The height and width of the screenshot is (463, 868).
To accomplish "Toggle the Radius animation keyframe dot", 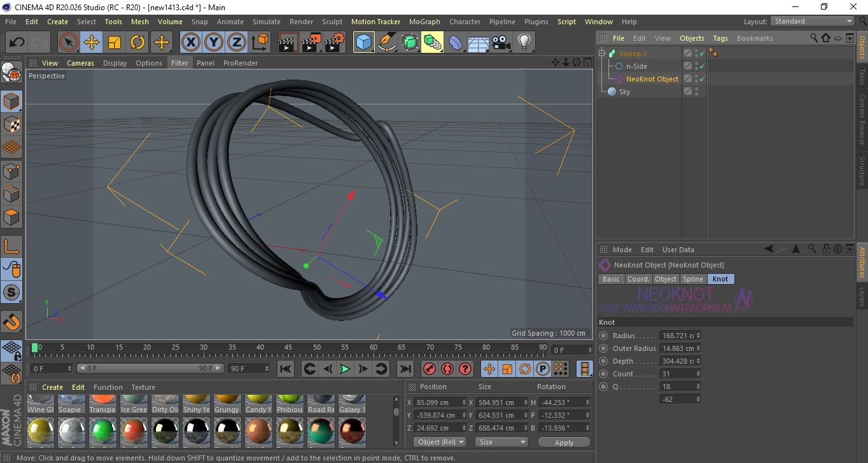I will pyautogui.click(x=603, y=336).
